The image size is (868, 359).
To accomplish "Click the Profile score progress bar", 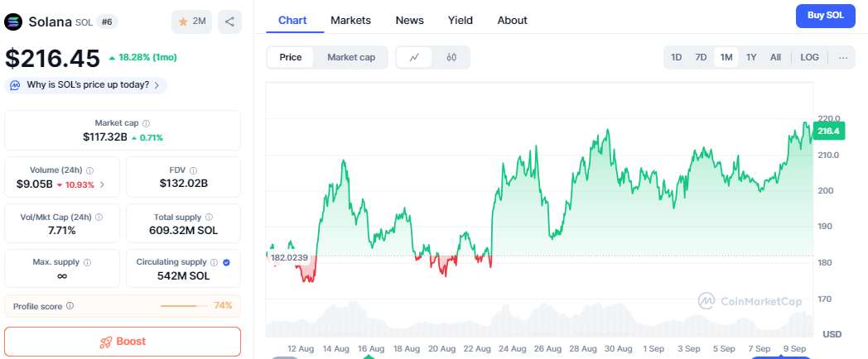I will click(183, 306).
